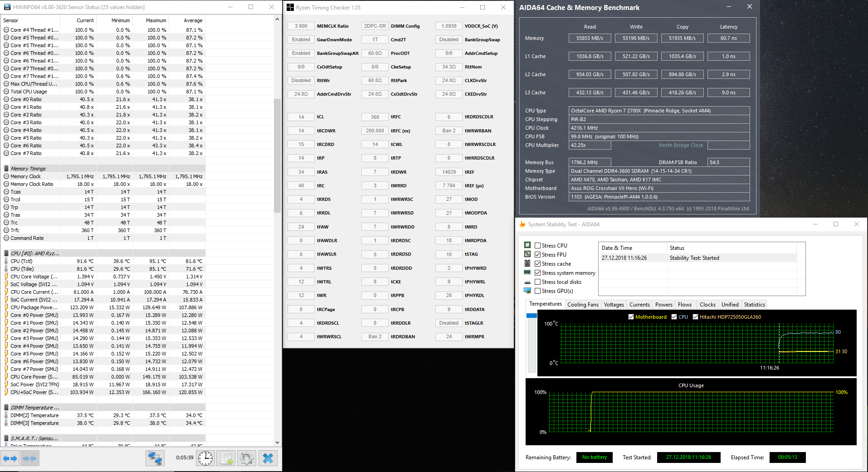Enable the Stress CPU checkbox

537,246
